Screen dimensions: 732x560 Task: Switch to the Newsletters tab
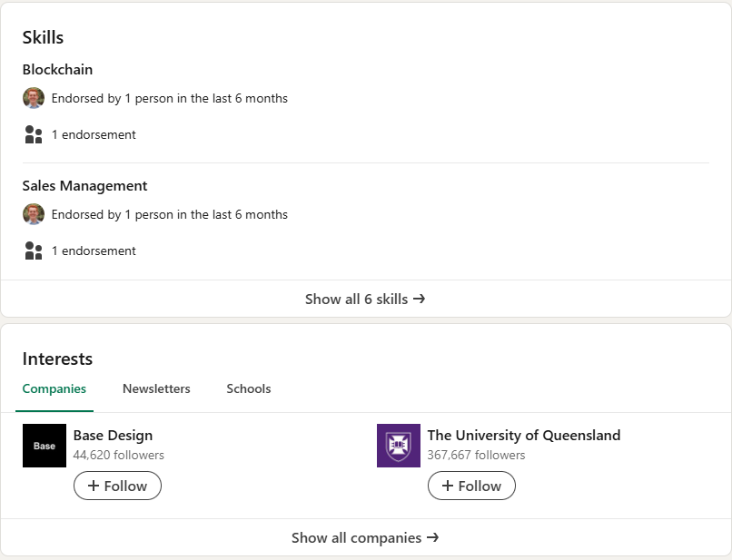coord(156,388)
